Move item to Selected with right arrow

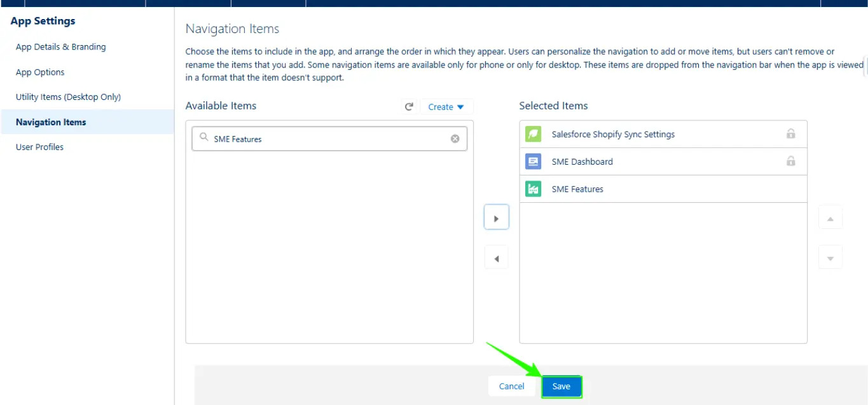click(496, 218)
